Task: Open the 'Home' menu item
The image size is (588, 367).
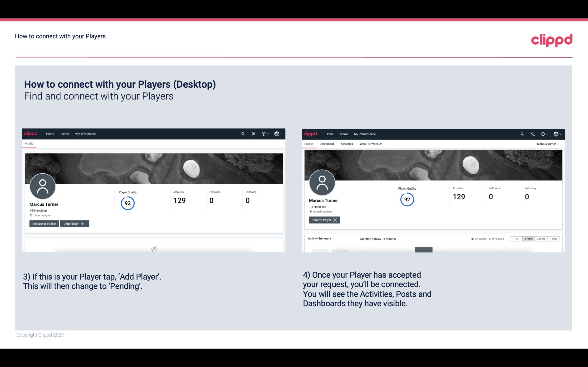Action: (x=50, y=133)
